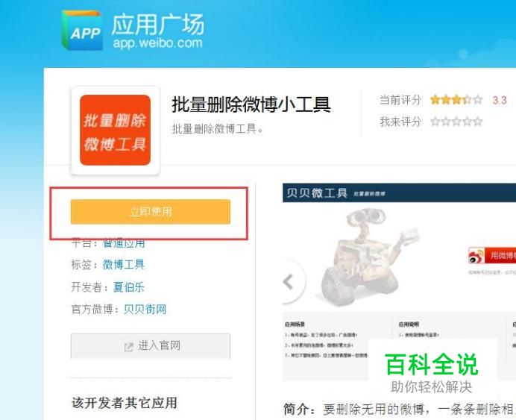Rate four stars in 我来评分
This screenshot has width=516, height=420.
tap(467, 122)
